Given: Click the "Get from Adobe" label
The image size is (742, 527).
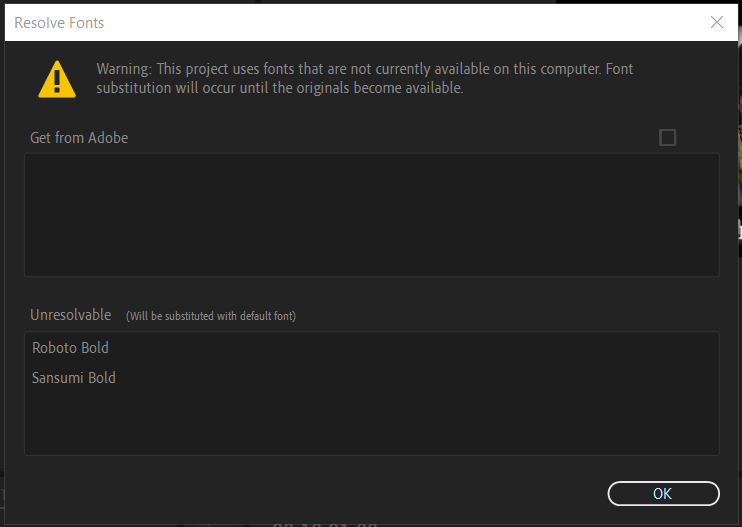Looking at the screenshot, I should pos(79,138).
